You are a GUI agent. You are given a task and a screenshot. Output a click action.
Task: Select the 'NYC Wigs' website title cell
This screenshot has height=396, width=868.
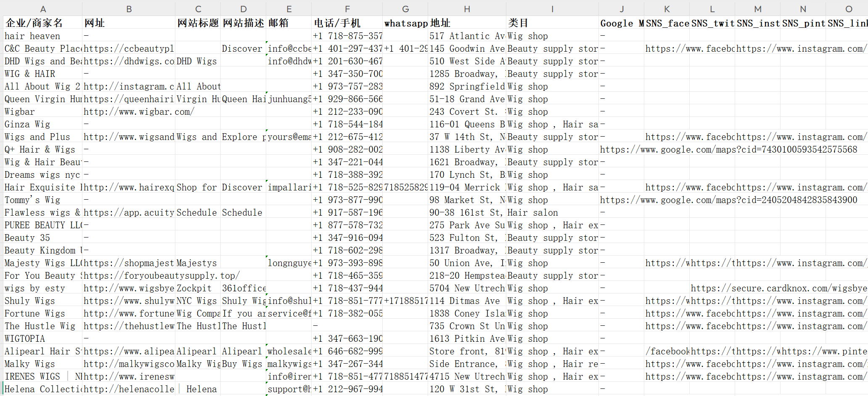(x=198, y=301)
